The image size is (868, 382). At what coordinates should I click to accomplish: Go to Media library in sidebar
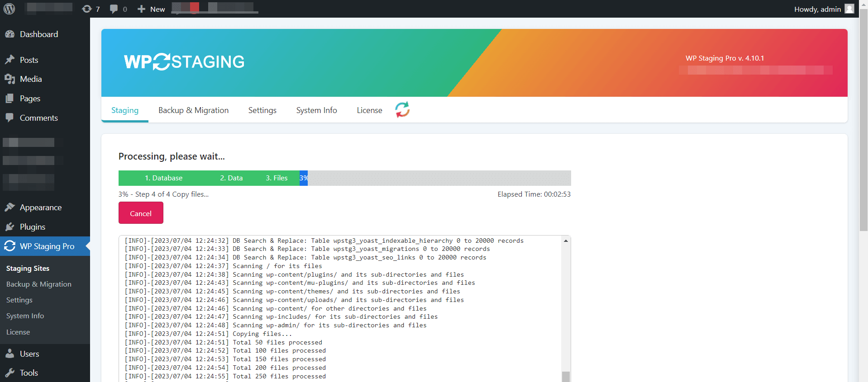click(x=31, y=79)
